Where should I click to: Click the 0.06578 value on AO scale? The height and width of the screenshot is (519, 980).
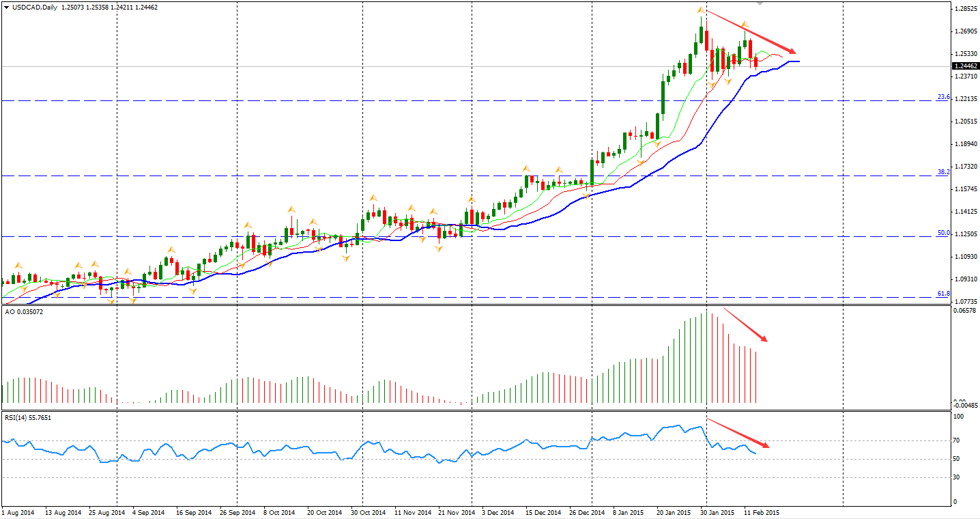point(965,311)
